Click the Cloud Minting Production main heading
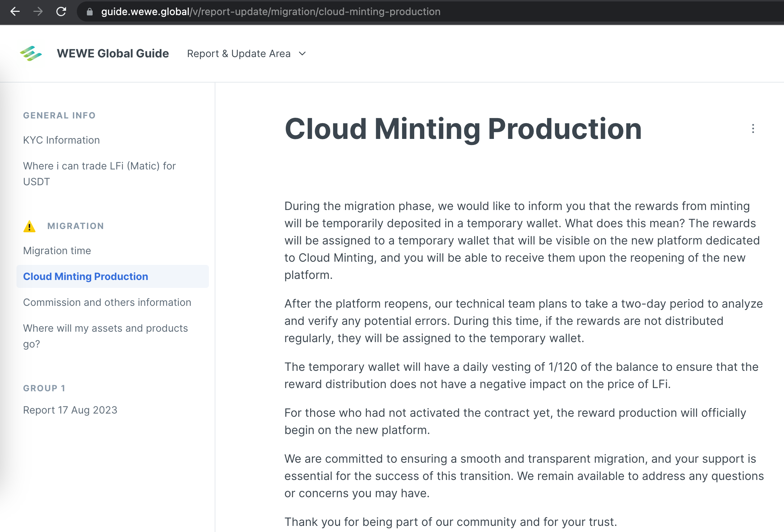Image resolution: width=784 pixels, height=532 pixels. pyautogui.click(x=463, y=129)
